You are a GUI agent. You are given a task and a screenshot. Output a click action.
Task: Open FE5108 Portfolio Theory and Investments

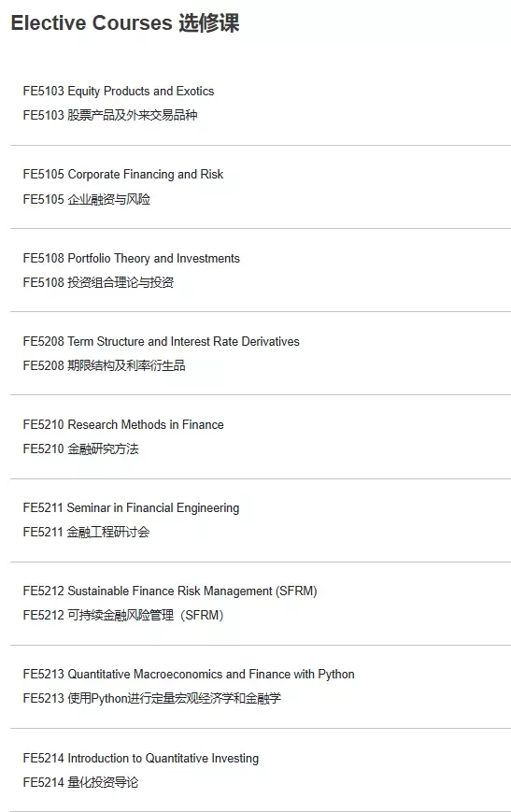(132, 259)
